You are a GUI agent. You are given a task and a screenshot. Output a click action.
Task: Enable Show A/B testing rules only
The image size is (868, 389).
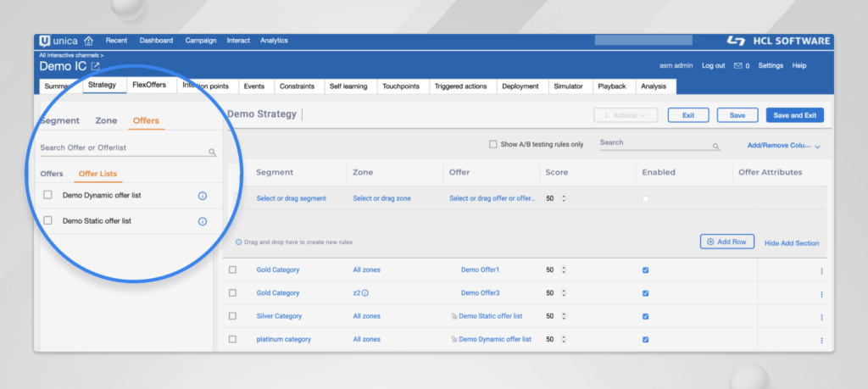493,144
